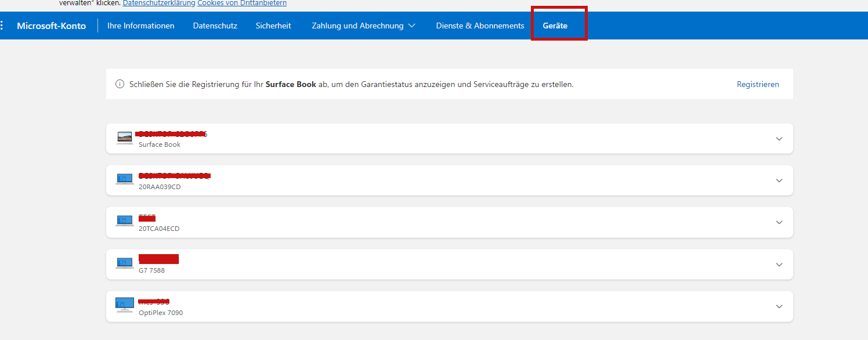
Task: Switch to Sicherheit tab
Action: [273, 26]
